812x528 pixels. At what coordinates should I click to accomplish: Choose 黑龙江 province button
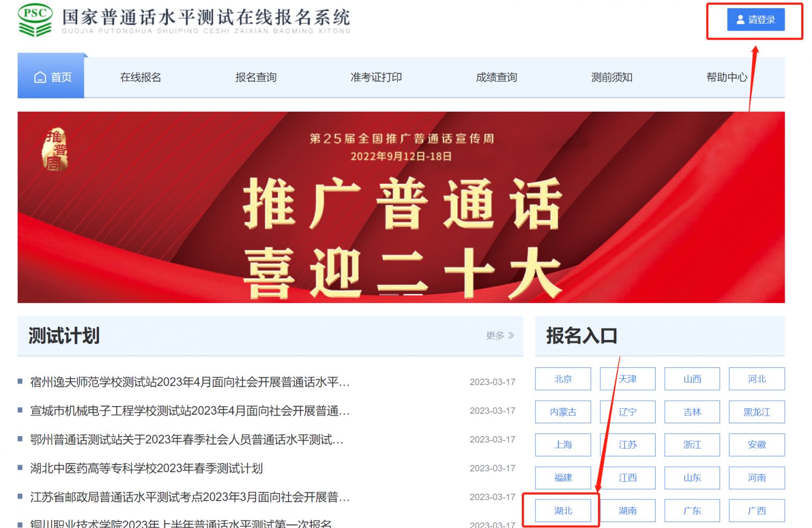(756, 412)
